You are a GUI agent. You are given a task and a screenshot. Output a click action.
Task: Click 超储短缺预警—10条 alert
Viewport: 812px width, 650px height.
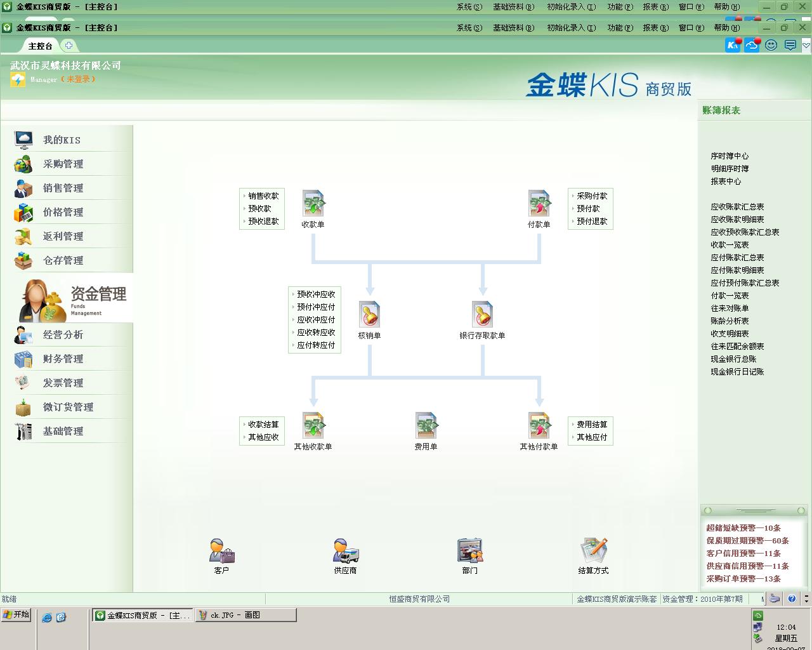tap(743, 528)
